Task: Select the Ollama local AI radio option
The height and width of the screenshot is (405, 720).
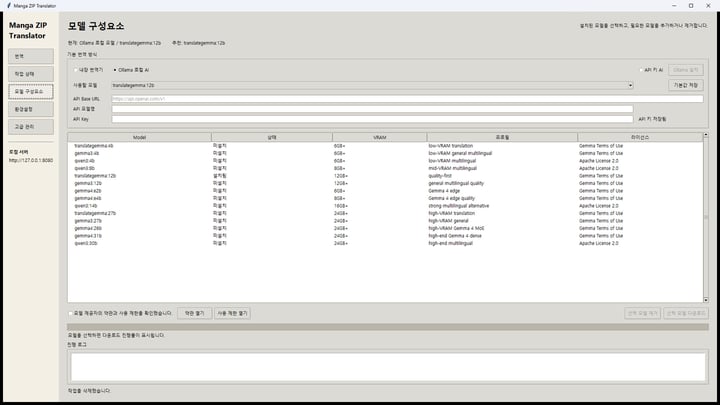Action: tap(131, 70)
